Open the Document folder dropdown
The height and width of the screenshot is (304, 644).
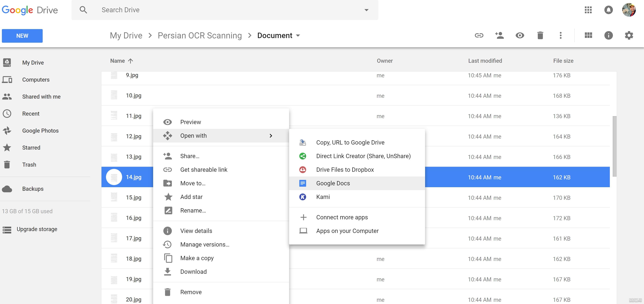coord(279,36)
